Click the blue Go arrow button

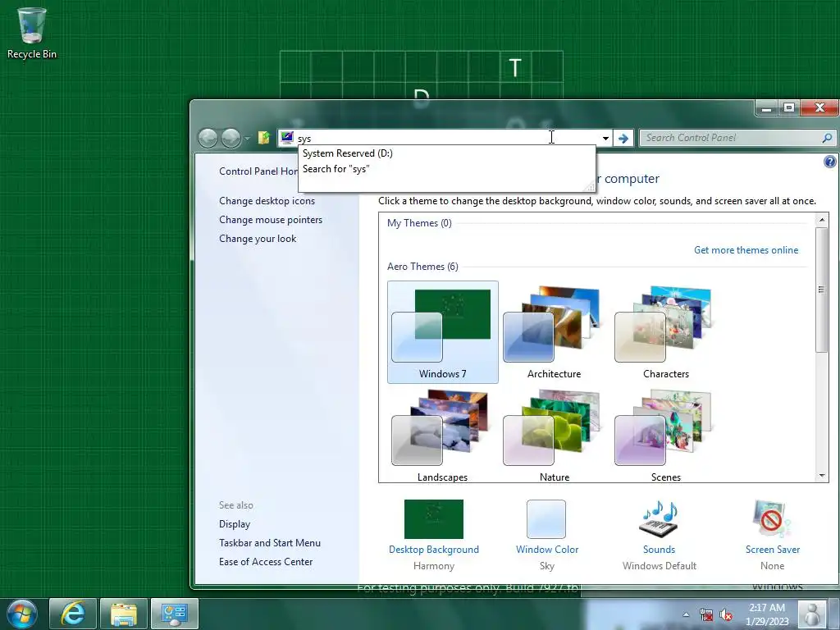[623, 138]
